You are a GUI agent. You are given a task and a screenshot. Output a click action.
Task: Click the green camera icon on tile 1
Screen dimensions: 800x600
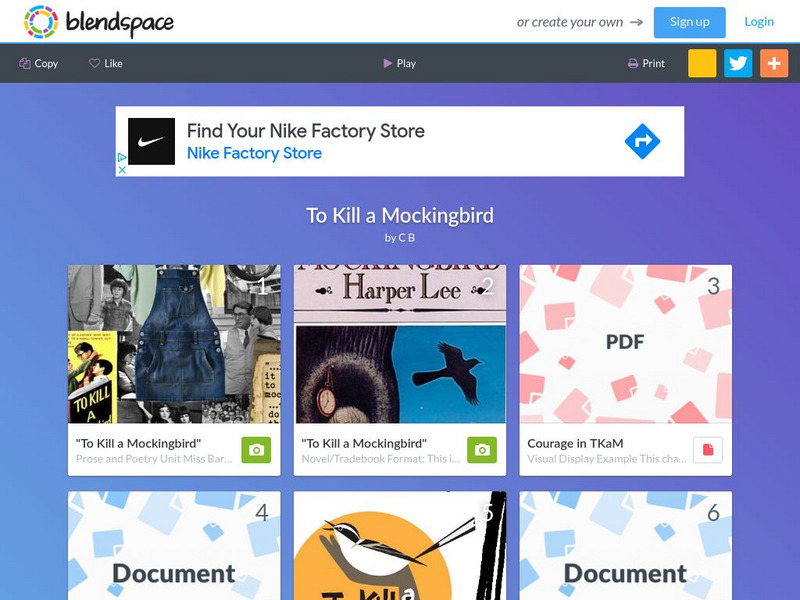click(x=256, y=450)
